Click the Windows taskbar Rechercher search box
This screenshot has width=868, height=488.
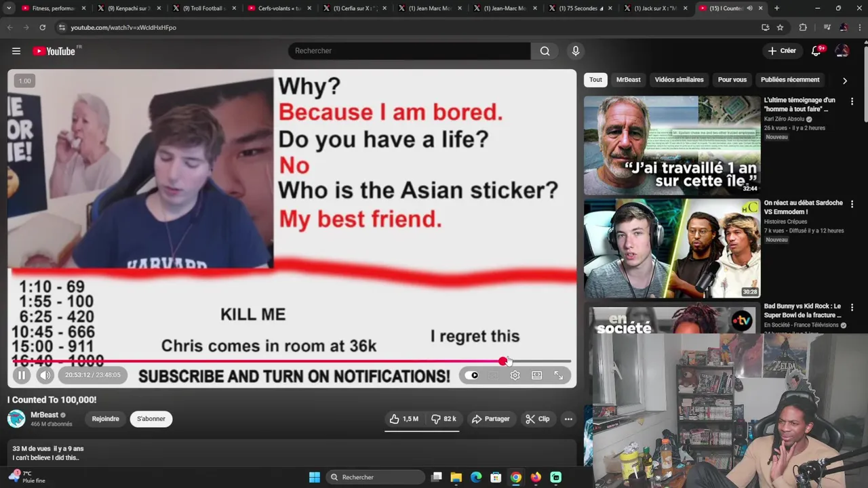click(374, 477)
